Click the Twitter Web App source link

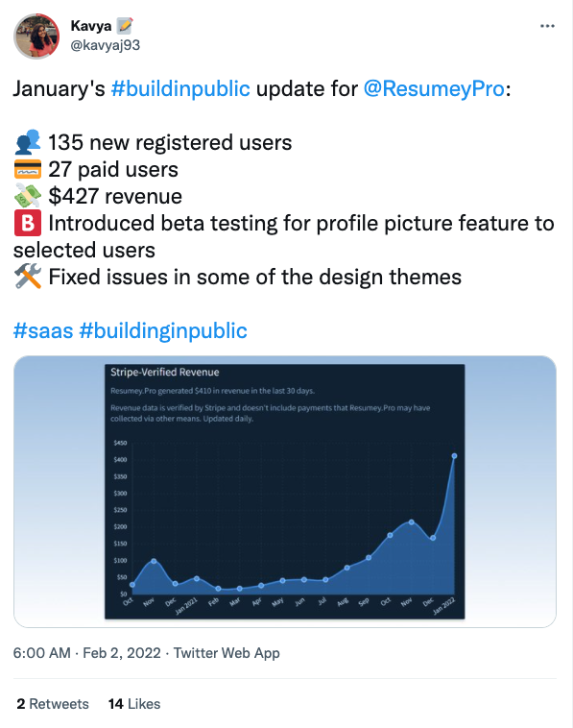tap(227, 653)
